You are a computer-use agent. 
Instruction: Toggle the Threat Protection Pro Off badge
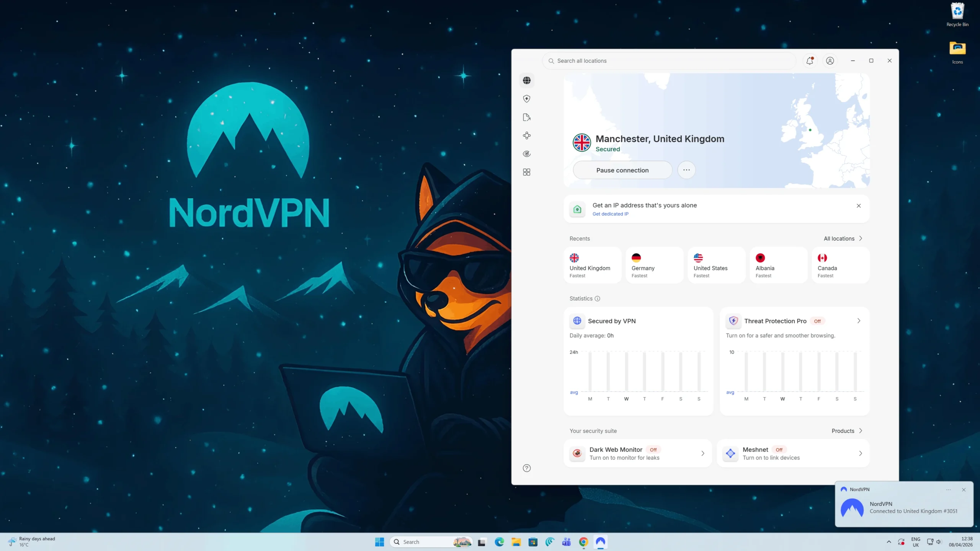pos(817,321)
